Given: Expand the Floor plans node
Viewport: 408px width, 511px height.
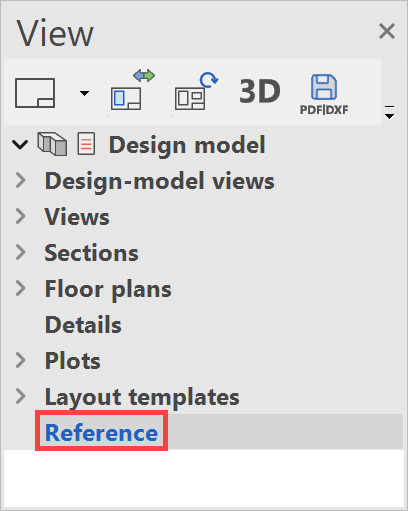Looking at the screenshot, I should tap(21, 288).
